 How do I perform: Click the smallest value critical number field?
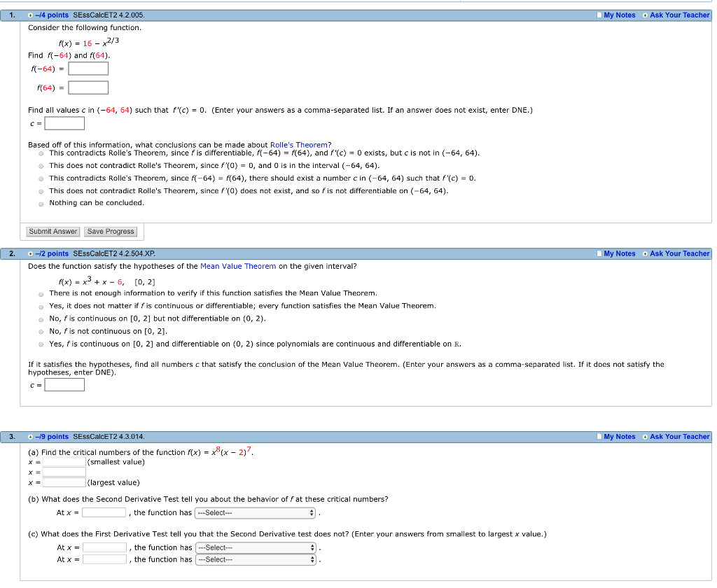64,462
